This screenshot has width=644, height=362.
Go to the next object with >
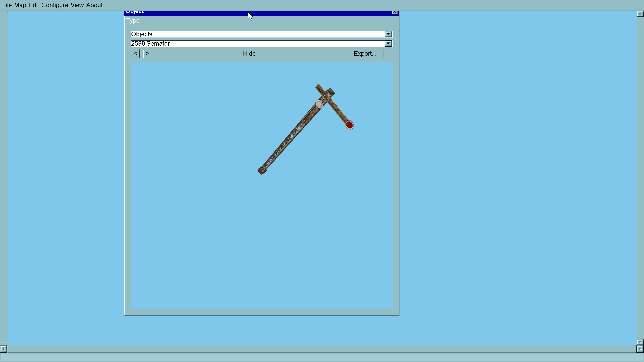pyautogui.click(x=148, y=53)
